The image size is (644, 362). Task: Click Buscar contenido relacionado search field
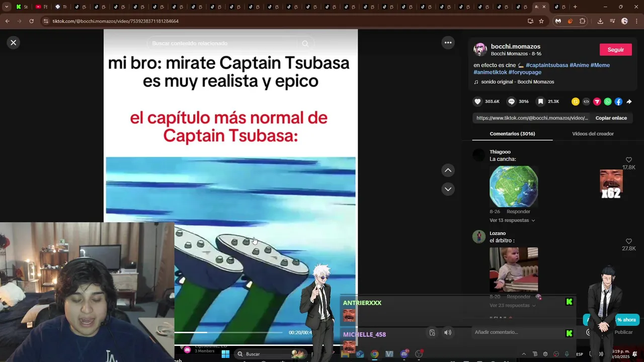(221, 44)
